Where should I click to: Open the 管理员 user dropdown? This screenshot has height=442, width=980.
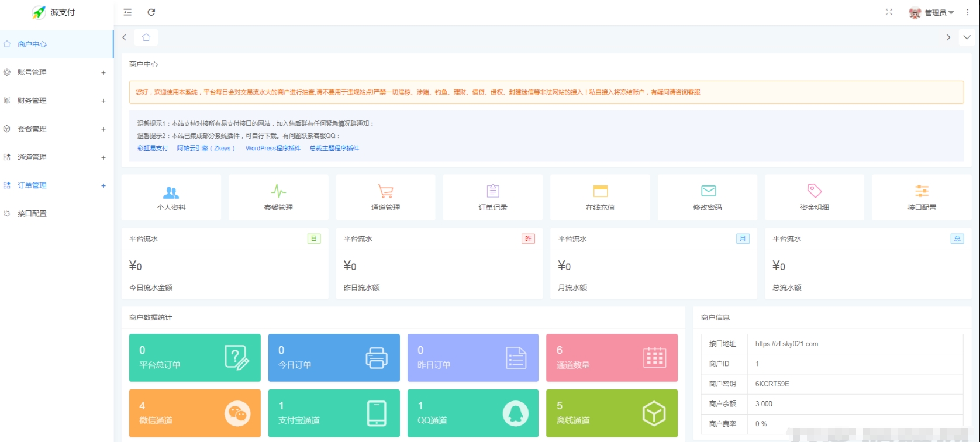point(931,12)
